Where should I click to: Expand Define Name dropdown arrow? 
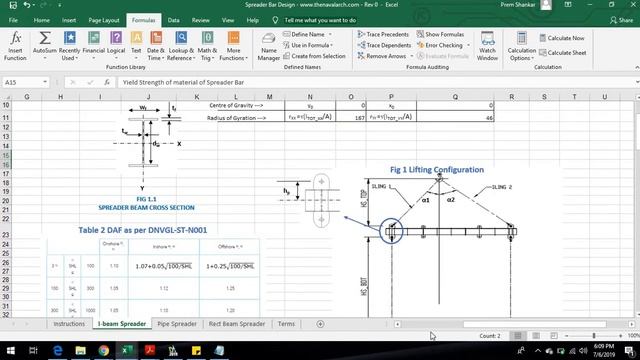[x=330, y=35]
